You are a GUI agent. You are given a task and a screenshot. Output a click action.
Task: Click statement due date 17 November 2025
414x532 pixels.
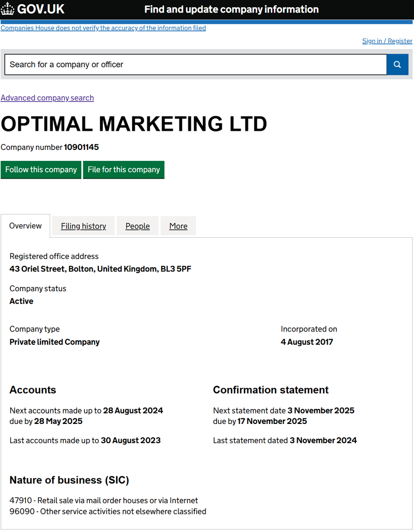[x=272, y=421]
